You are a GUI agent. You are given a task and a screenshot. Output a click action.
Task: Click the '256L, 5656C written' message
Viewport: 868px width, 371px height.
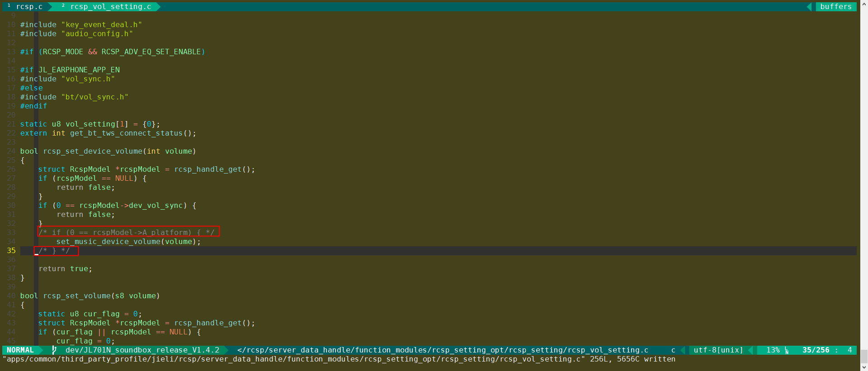coord(632,359)
